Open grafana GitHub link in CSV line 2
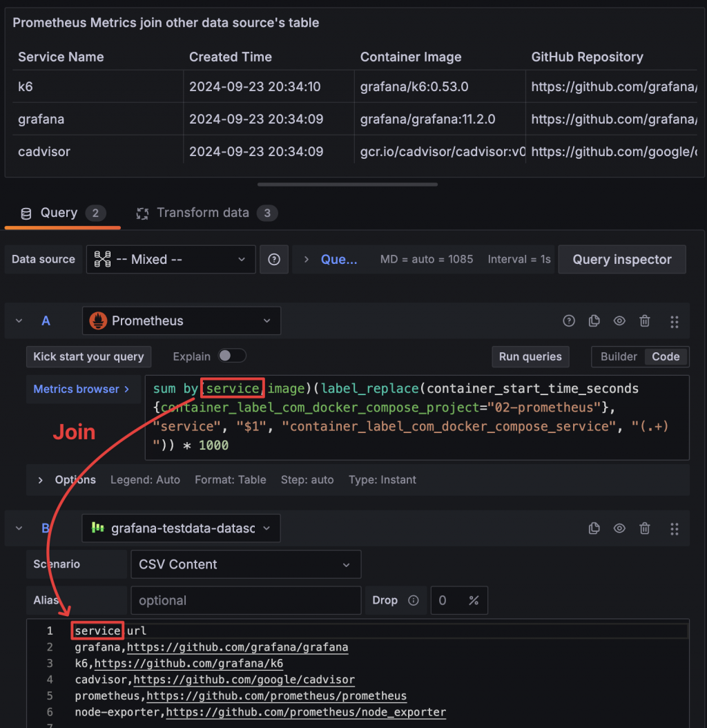This screenshot has width=707, height=728. tap(238, 647)
